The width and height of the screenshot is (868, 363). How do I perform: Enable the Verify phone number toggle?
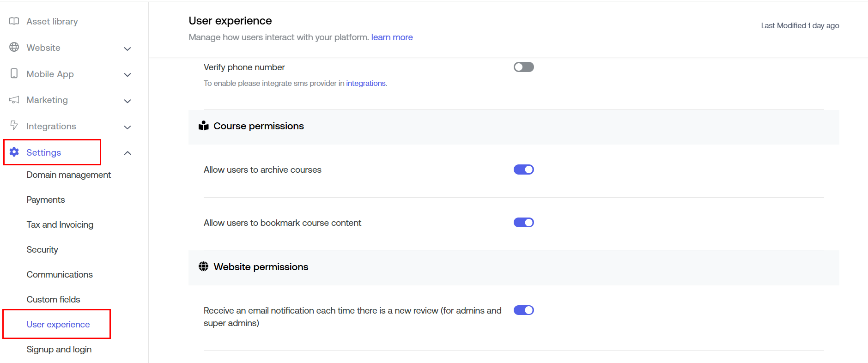523,67
